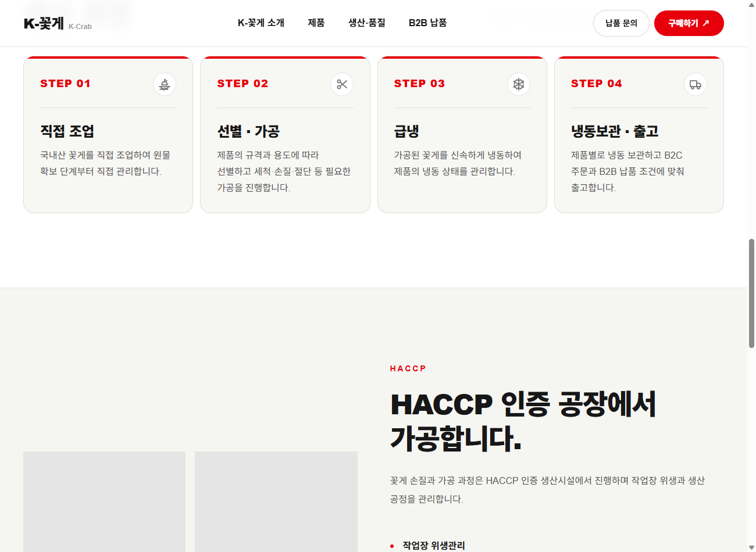Click the description starting with 가공된 꽃게를
Screen dimensions: 756x552
tap(458, 163)
